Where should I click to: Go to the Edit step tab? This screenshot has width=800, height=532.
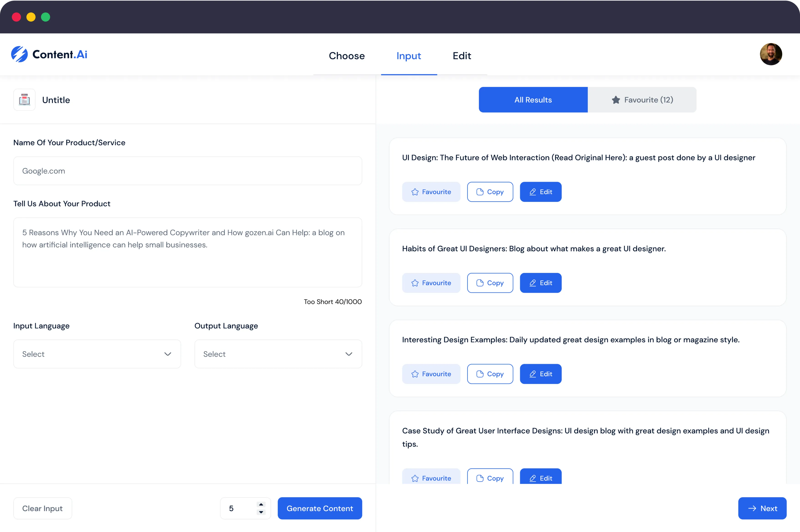462,56
